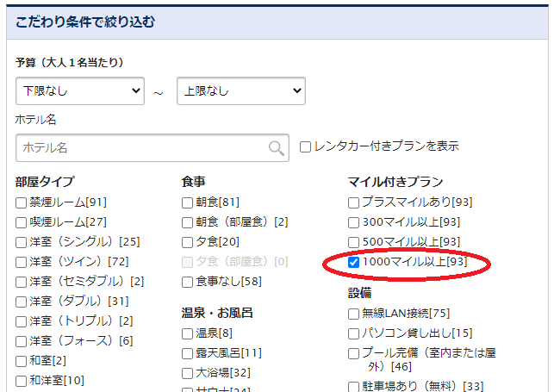Enable the 温泉 filter
The width and height of the screenshot is (554, 392).
(x=188, y=333)
